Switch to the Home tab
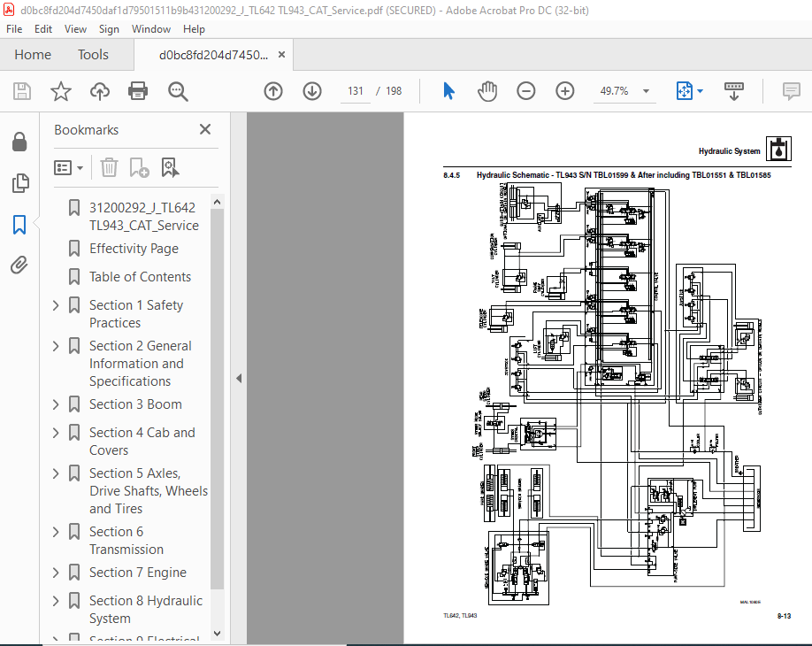 [33, 54]
